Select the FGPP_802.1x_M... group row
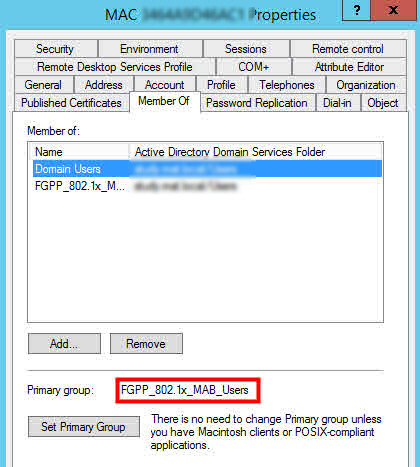This screenshot has height=467, width=420. [x=207, y=186]
